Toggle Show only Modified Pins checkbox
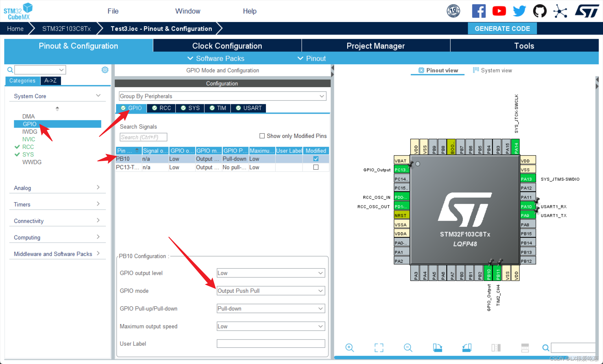This screenshot has height=364, width=603. click(263, 136)
